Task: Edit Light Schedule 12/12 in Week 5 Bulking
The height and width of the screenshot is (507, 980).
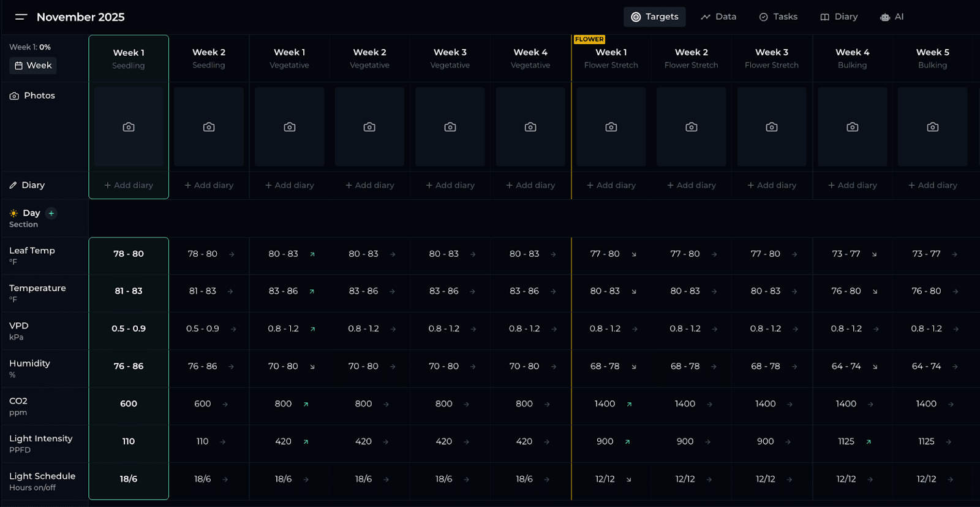Action: coord(926,479)
